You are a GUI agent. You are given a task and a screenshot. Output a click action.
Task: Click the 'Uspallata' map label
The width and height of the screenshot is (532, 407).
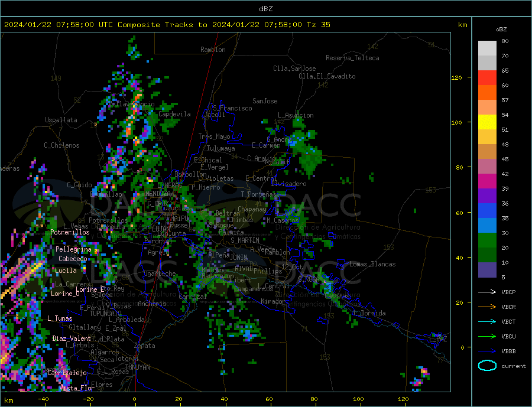coord(61,120)
